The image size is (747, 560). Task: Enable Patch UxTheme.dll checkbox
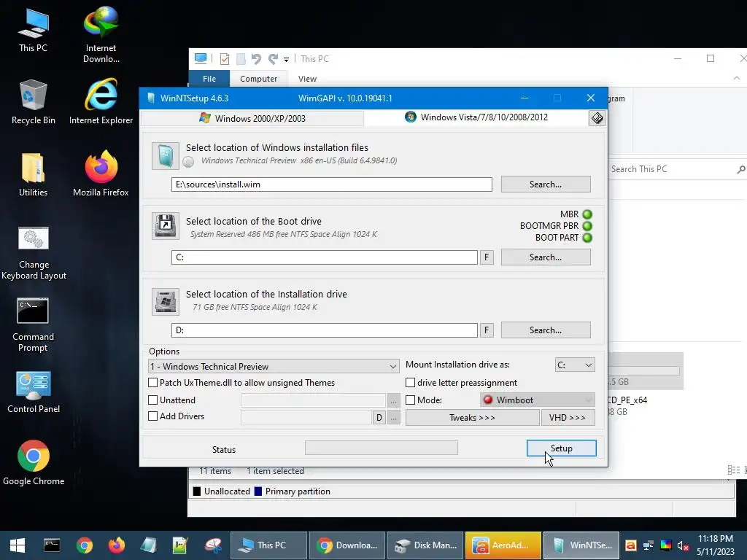tap(153, 382)
